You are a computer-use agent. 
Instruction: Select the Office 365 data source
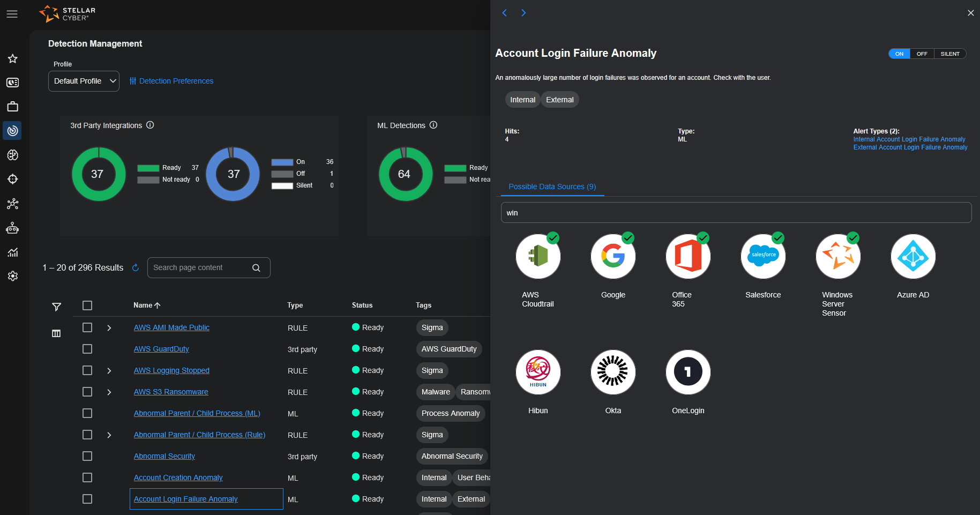(x=688, y=257)
